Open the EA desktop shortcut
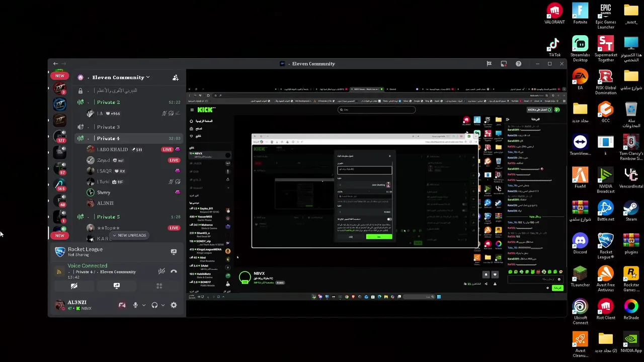The width and height of the screenshot is (644, 362). coord(580,80)
